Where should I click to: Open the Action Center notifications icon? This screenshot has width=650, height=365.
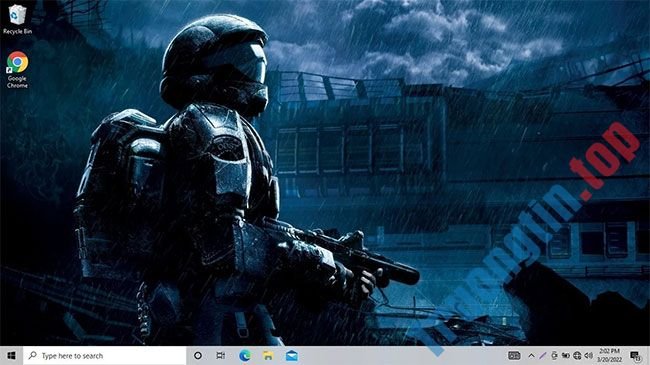635,356
